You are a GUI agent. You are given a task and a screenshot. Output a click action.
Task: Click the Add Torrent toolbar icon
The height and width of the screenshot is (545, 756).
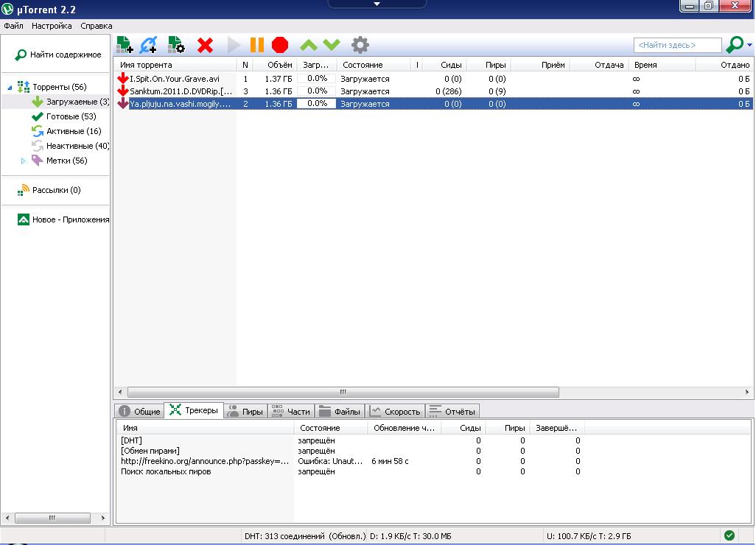pos(125,45)
